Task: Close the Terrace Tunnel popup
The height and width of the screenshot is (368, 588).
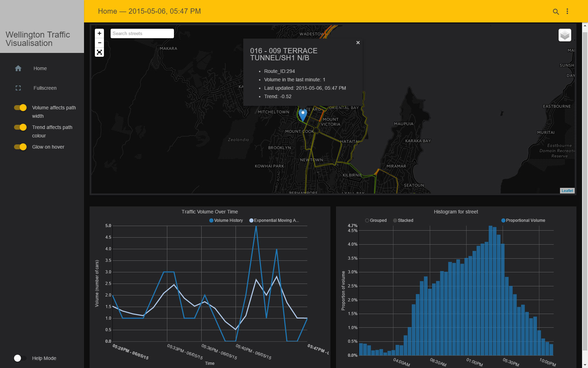Action: (x=358, y=42)
